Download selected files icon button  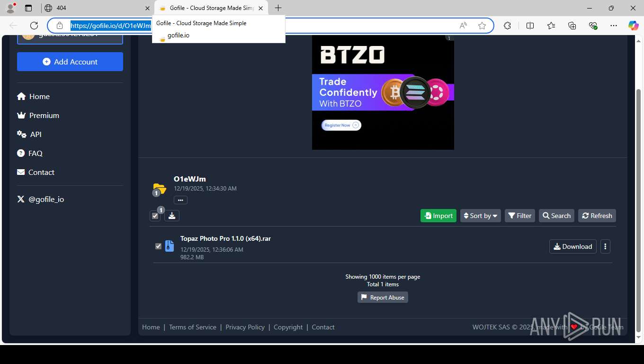[172, 216]
